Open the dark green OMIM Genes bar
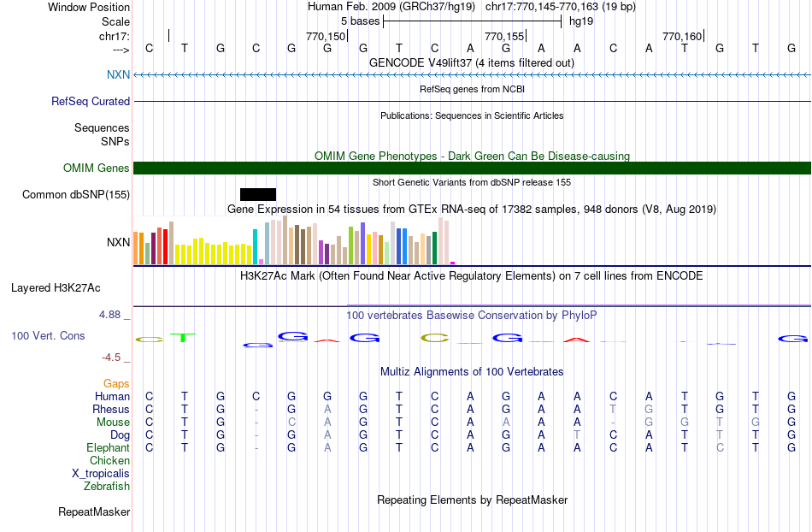Image resolution: width=812 pixels, height=532 pixels. [x=472, y=168]
